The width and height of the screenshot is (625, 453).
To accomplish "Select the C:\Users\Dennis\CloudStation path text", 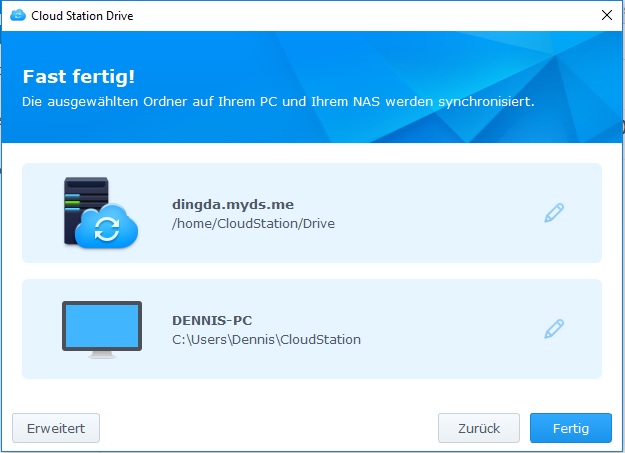I will point(266,339).
